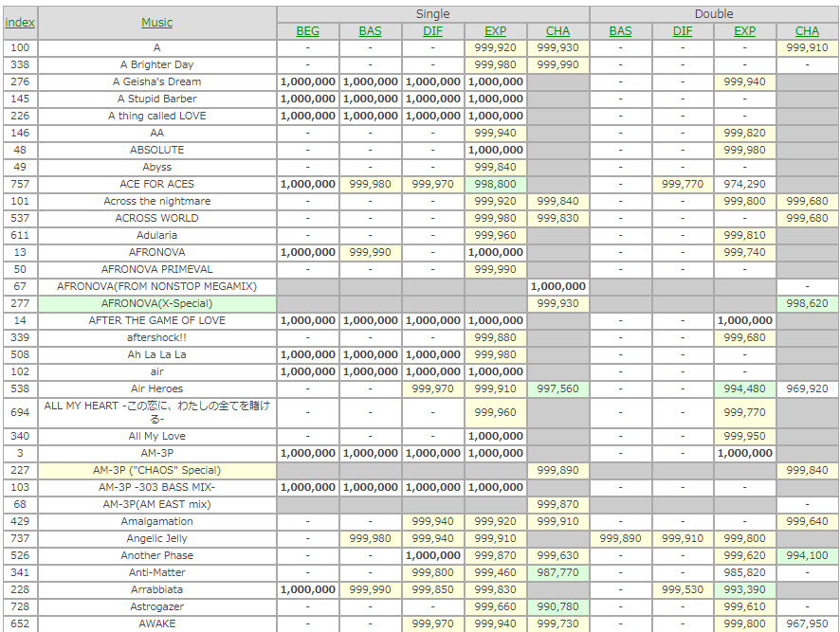Click the 'Double' group header cell
This screenshot has width=840, height=632.
[x=714, y=14]
